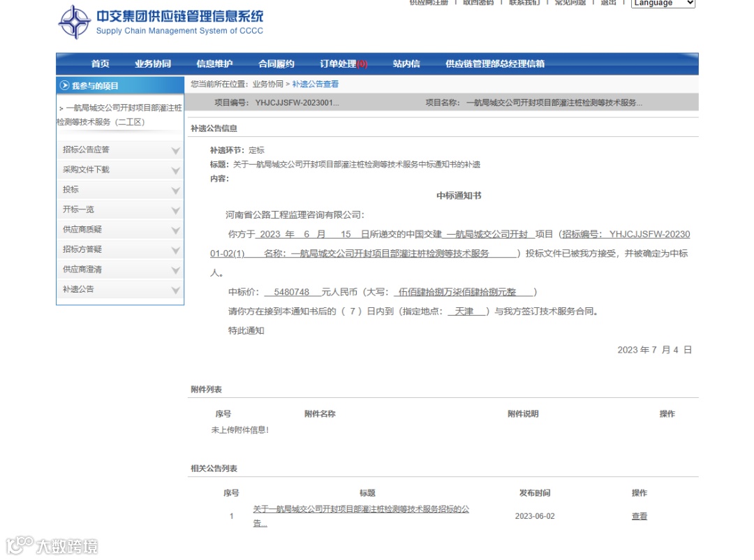The width and height of the screenshot is (754, 560).
Task: Click the 退出 logout link
Action: tap(608, 2)
